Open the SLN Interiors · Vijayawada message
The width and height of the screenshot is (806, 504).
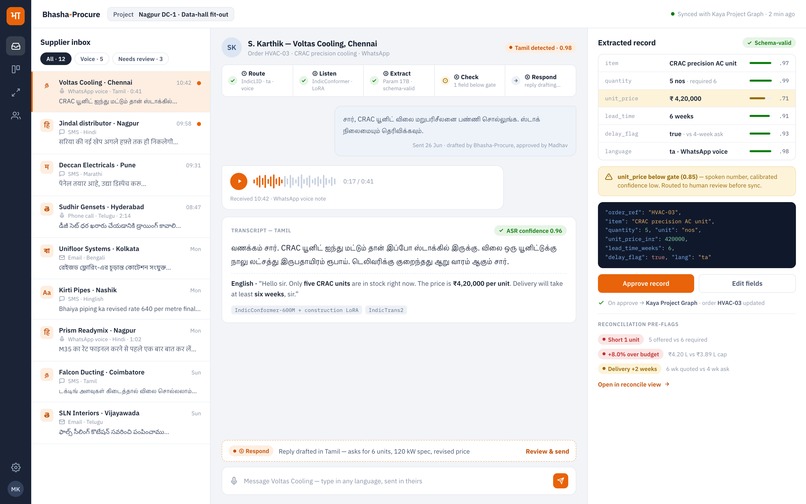121,423
